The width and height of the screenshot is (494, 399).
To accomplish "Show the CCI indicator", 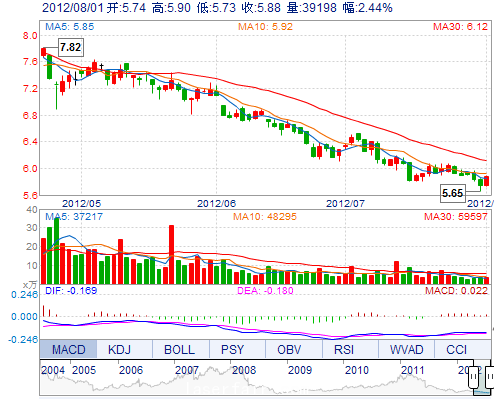I will (457, 349).
